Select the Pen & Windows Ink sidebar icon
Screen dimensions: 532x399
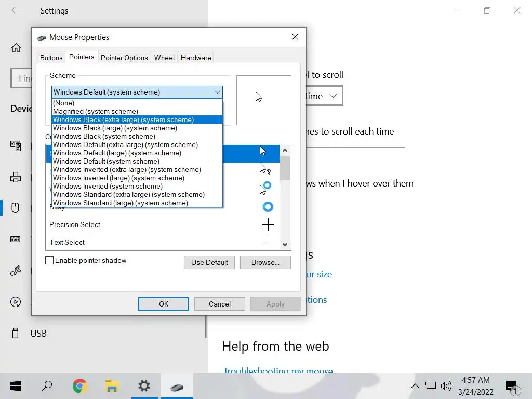16,271
